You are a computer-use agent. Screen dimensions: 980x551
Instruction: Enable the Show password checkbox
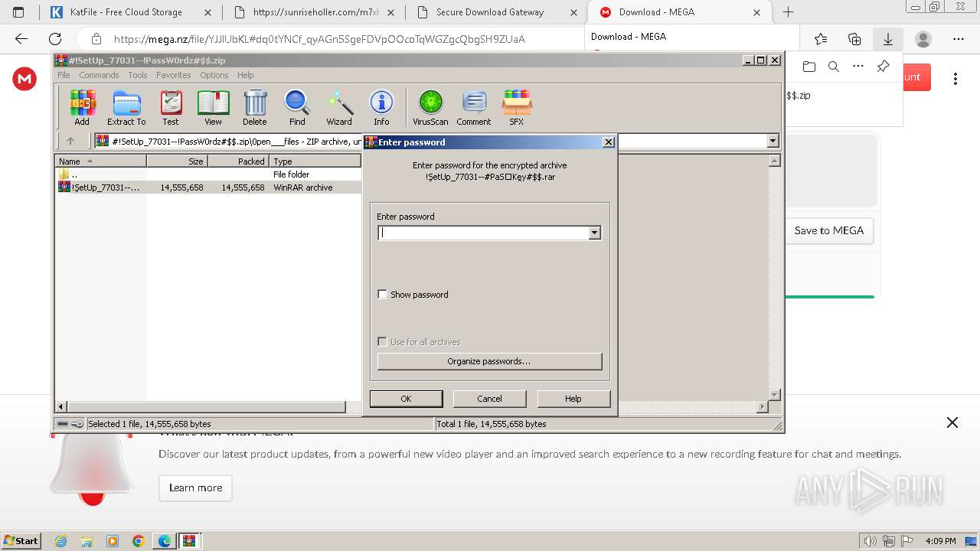pyautogui.click(x=382, y=295)
